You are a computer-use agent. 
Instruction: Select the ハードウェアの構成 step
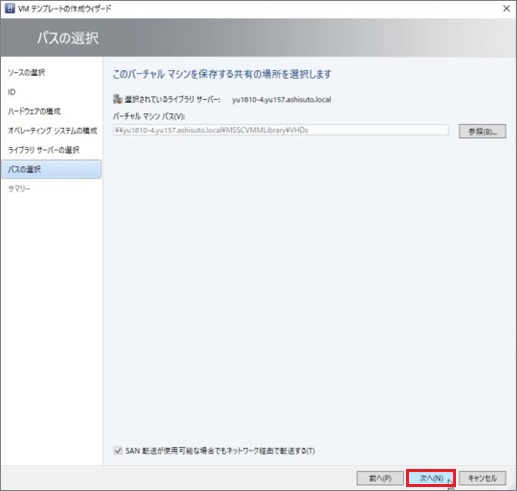coord(34,111)
